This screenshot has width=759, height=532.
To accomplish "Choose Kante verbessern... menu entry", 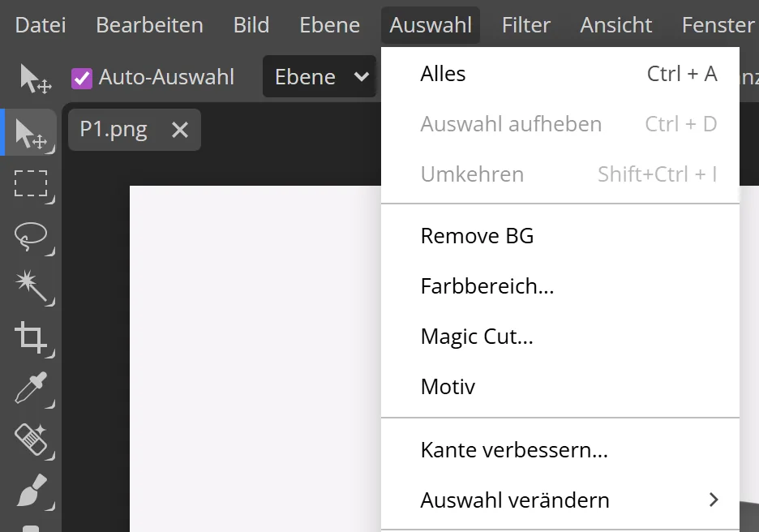I will coord(560,450).
